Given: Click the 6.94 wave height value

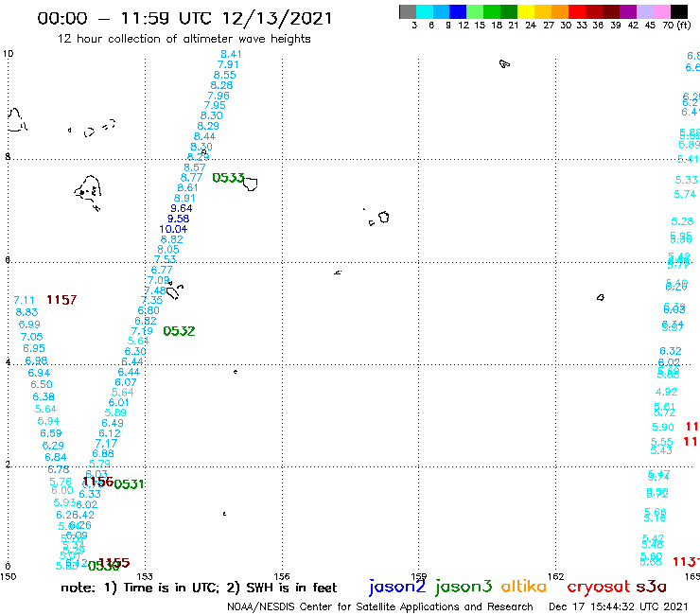Looking at the screenshot, I should point(39,373).
